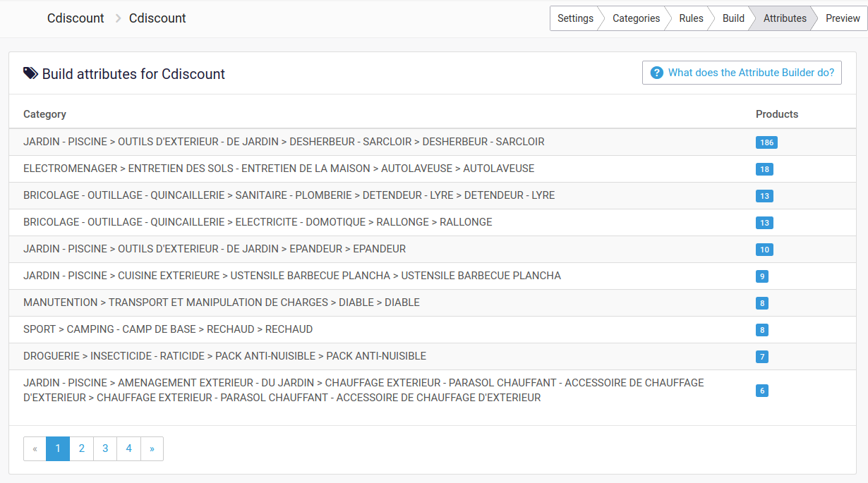Open the RECHAUD category row
The height and width of the screenshot is (483, 868).
433,329
